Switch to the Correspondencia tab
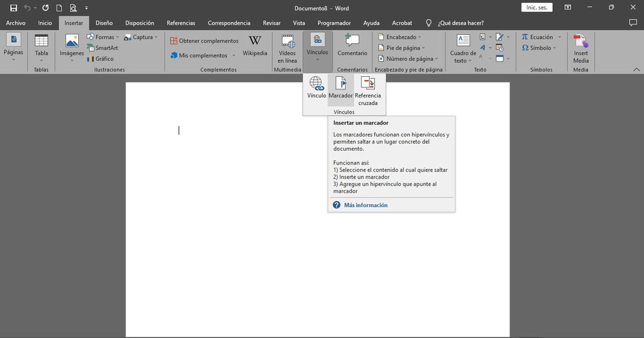 229,23
